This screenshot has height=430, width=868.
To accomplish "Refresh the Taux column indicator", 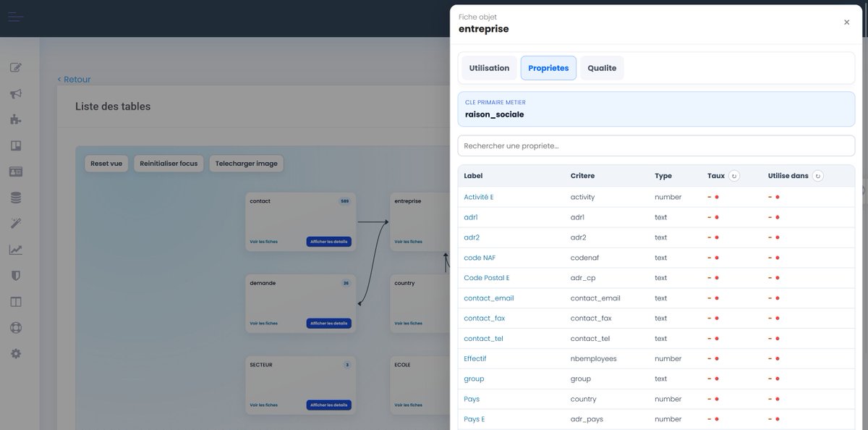I will [x=734, y=175].
